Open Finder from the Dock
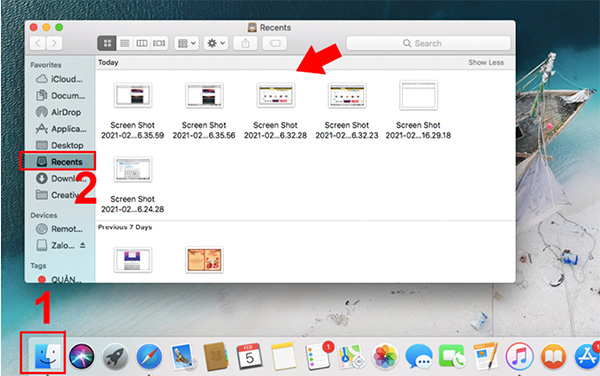 pyautogui.click(x=47, y=357)
